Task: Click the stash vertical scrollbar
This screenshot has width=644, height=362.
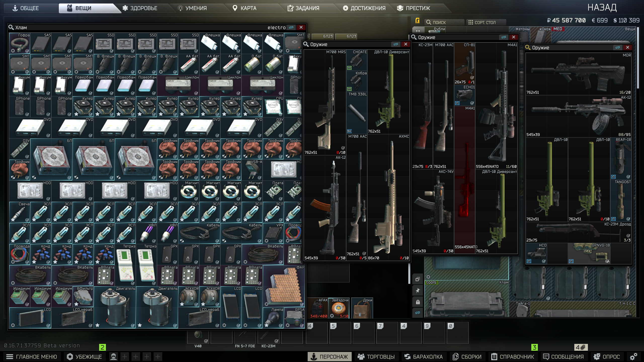Action: tap(638, 58)
